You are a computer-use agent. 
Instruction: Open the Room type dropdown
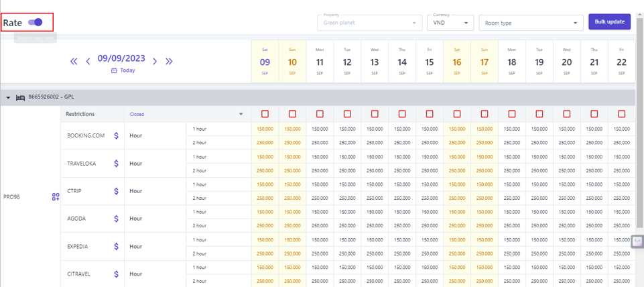click(x=530, y=23)
